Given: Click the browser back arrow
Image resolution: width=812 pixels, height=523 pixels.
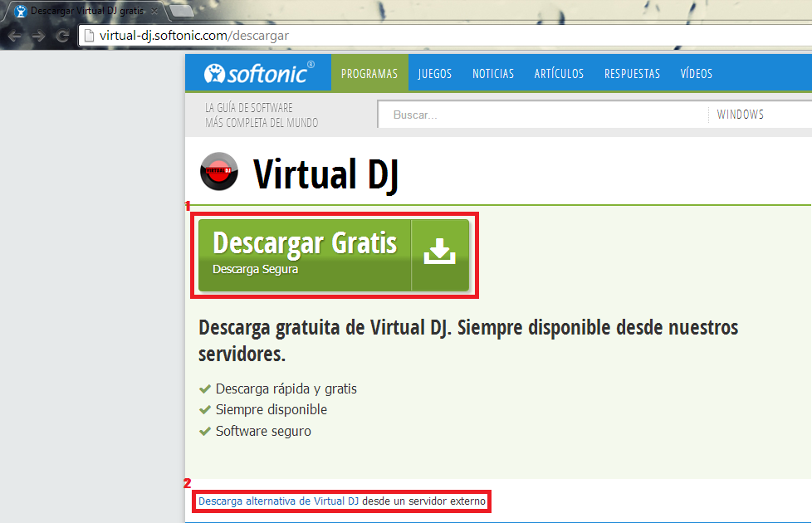Looking at the screenshot, I should 14,36.
